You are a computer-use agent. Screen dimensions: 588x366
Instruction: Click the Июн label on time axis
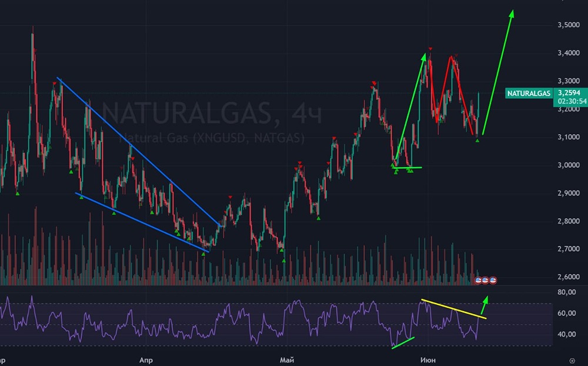[x=428, y=360]
